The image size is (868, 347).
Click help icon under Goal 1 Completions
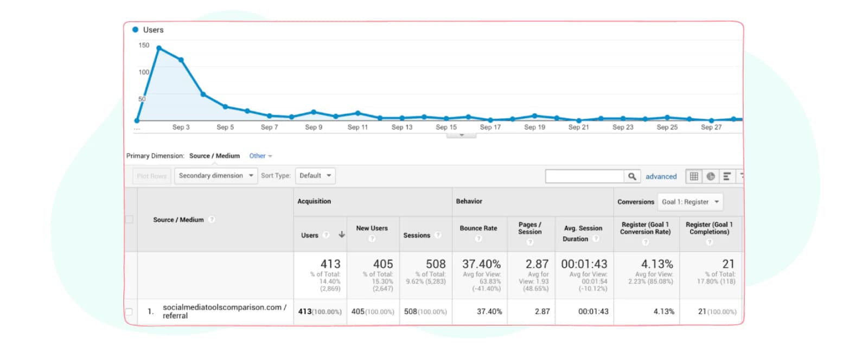click(710, 242)
